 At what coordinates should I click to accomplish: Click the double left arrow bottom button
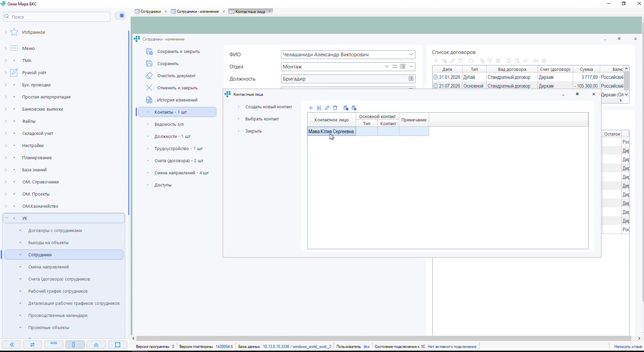coord(12,345)
